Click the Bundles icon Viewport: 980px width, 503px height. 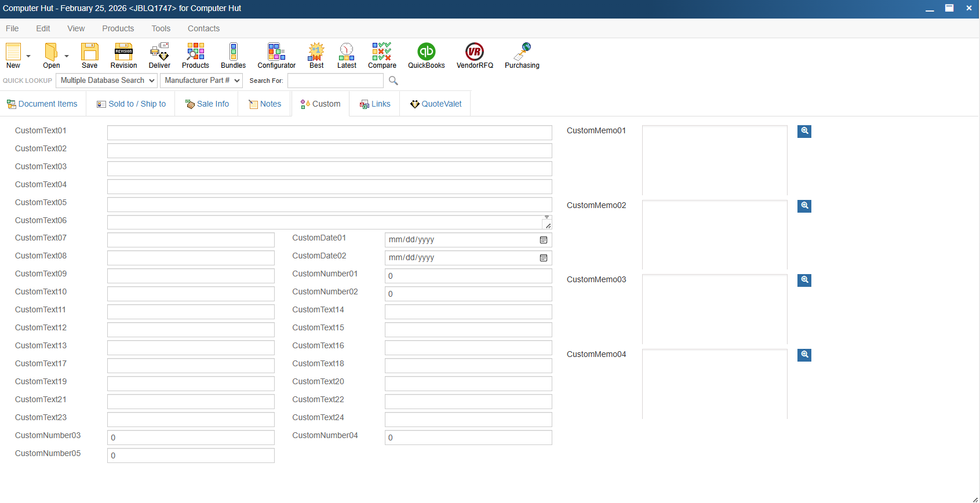[x=233, y=52]
